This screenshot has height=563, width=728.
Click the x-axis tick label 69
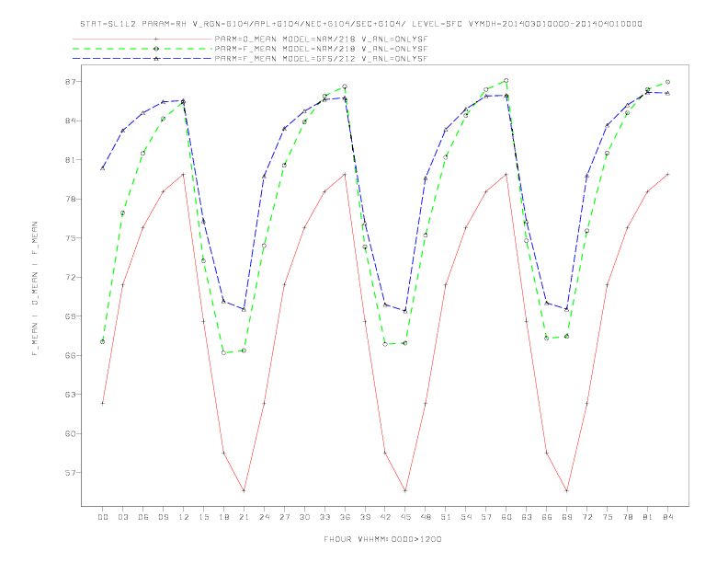(567, 517)
